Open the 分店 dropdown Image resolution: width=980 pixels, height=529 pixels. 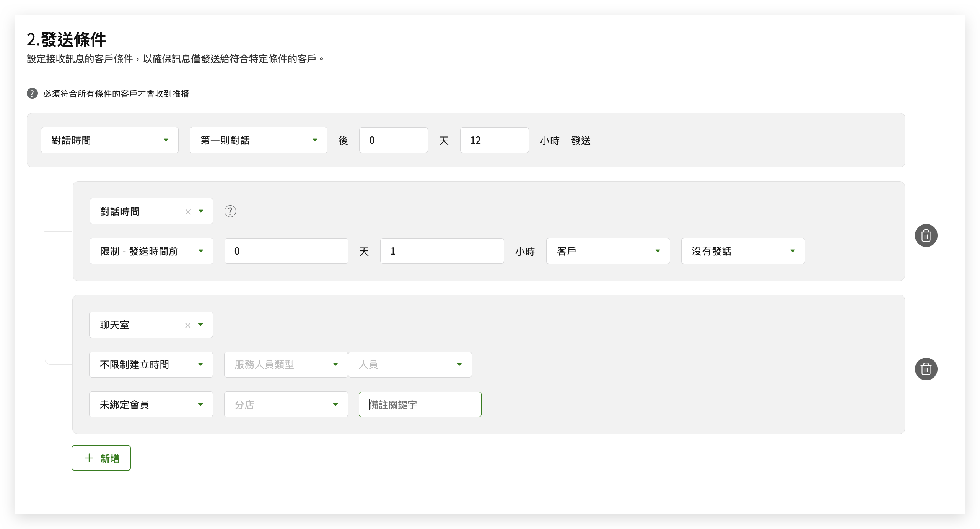point(286,404)
